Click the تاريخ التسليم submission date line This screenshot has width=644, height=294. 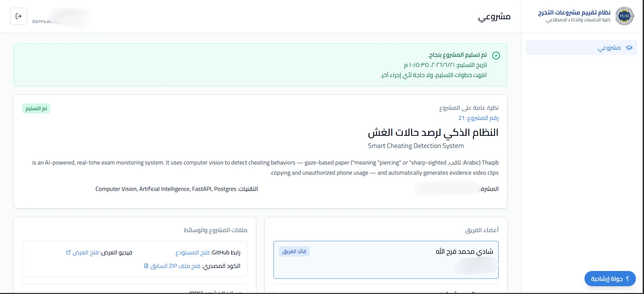coord(445,65)
